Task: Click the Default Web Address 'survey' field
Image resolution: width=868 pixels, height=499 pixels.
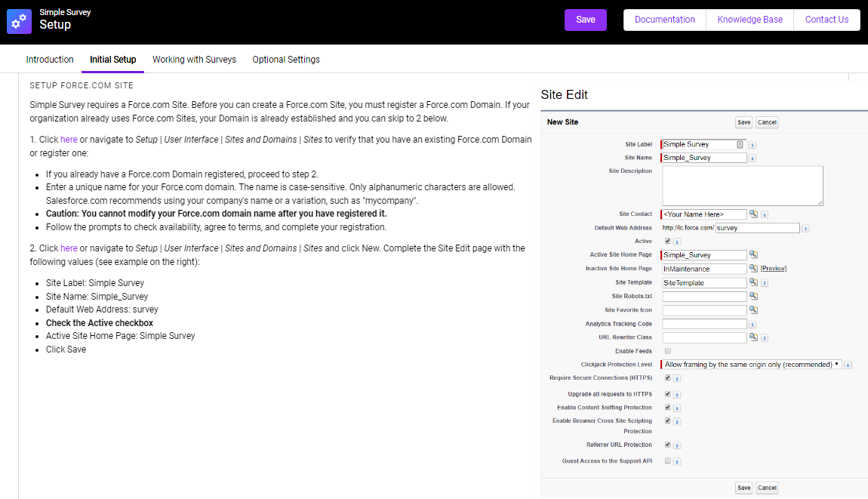Action: click(757, 228)
